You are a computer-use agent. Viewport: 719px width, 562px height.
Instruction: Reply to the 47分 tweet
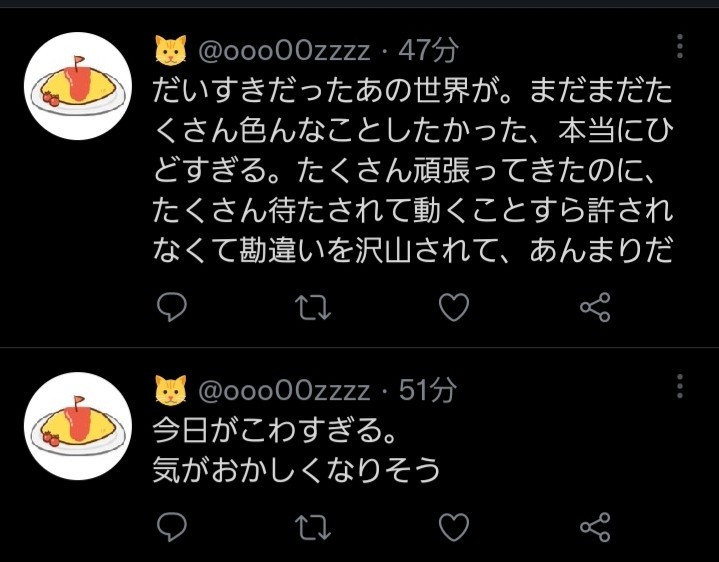[x=172, y=306]
